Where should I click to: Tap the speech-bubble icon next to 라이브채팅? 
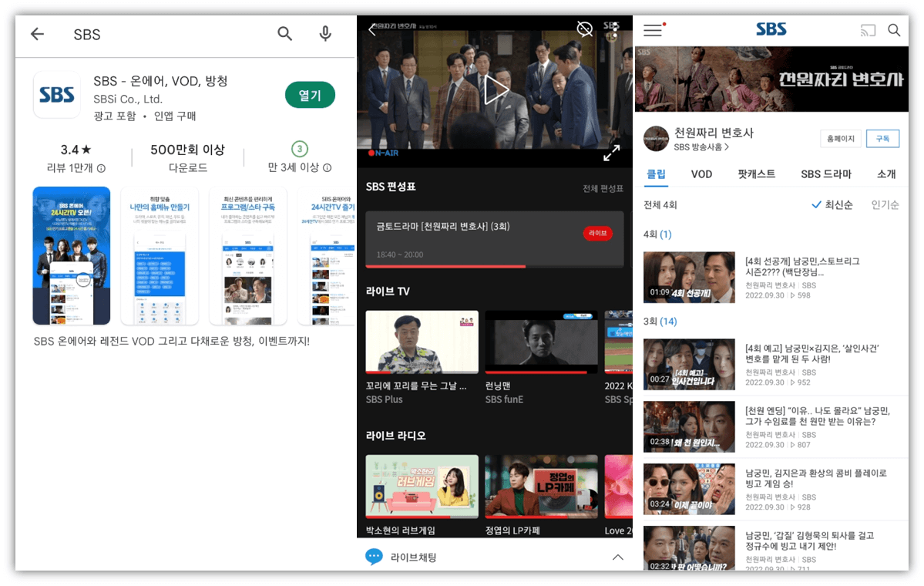tap(375, 557)
